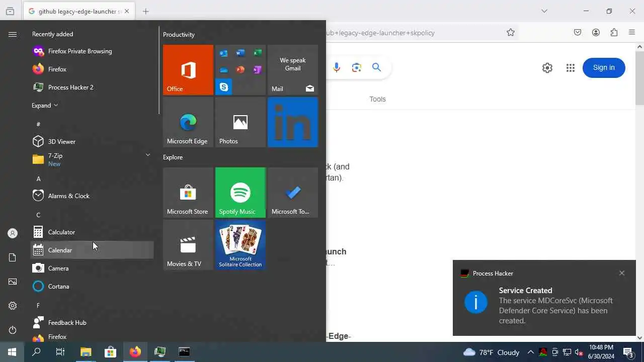Open Firefox account icon

[x=596, y=33]
